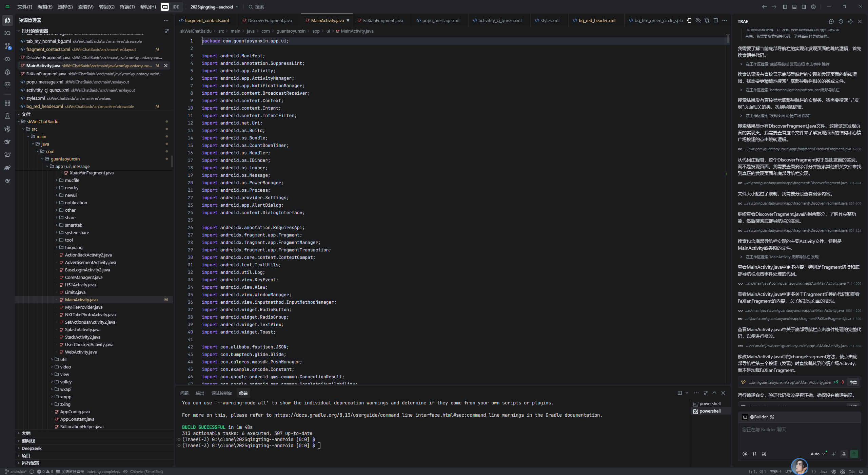Open the 终端(T) menu
The image size is (868, 475).
point(127,7)
